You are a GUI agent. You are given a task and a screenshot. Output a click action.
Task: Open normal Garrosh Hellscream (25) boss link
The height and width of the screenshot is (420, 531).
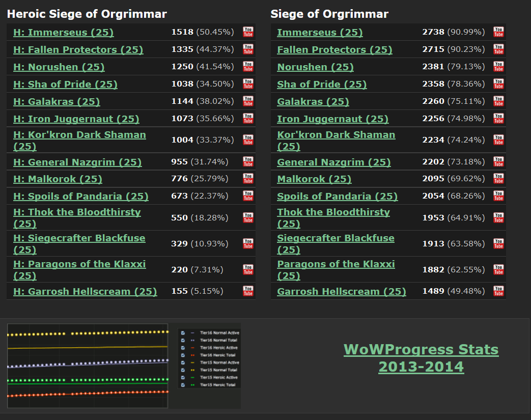click(x=341, y=292)
